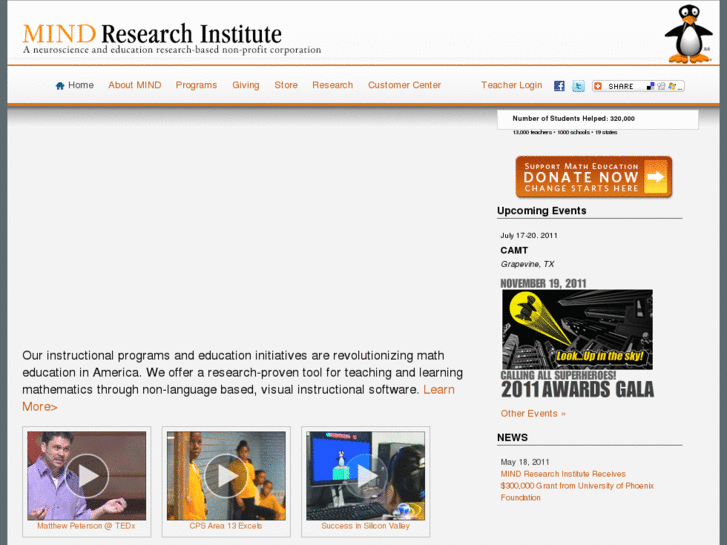Image resolution: width=727 pixels, height=545 pixels.
Task: Go to the Store page
Action: coord(286,85)
